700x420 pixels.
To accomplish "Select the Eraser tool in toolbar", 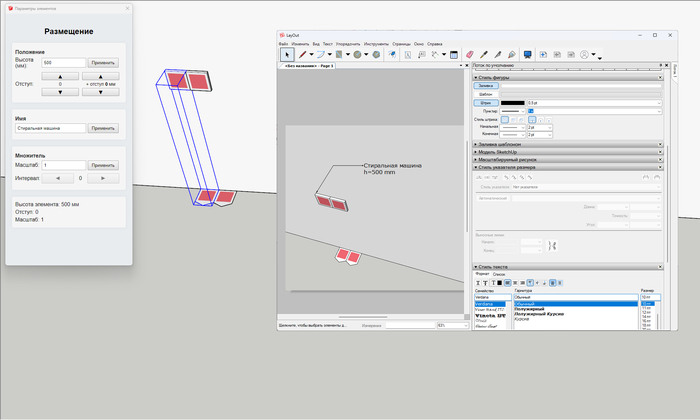I will (469, 54).
